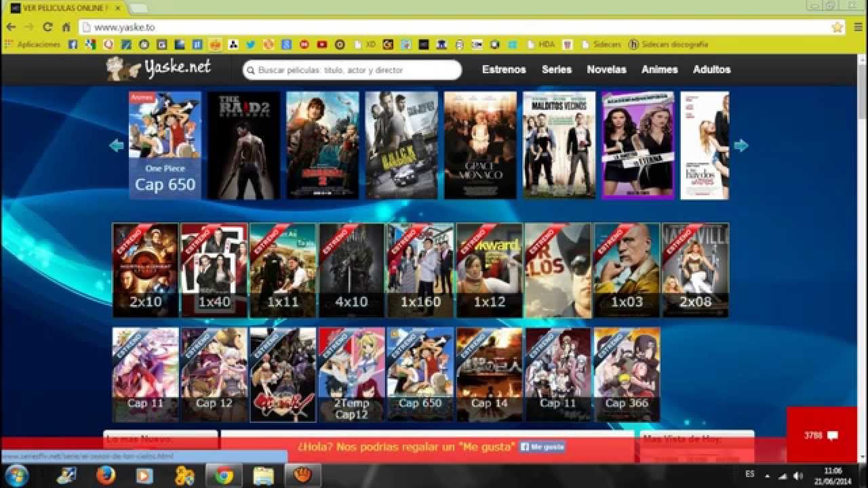The height and width of the screenshot is (488, 868).
Task: Open the anime Cap 14 thumbnail
Action: click(490, 375)
